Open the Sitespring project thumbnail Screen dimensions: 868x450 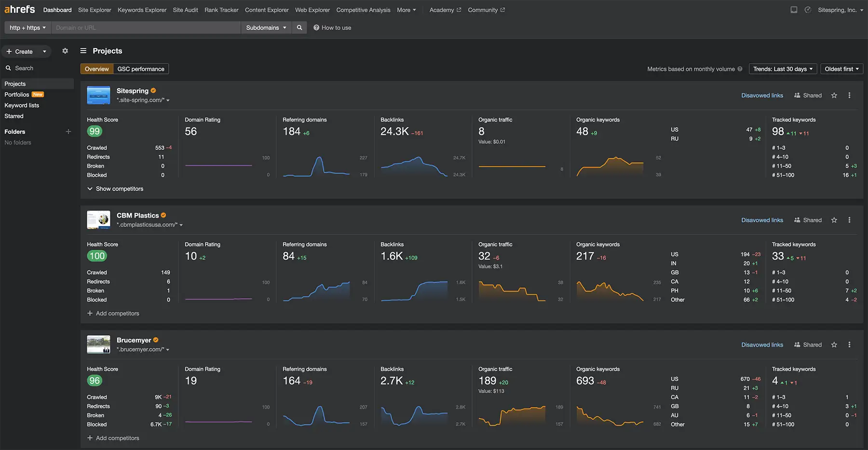click(98, 95)
